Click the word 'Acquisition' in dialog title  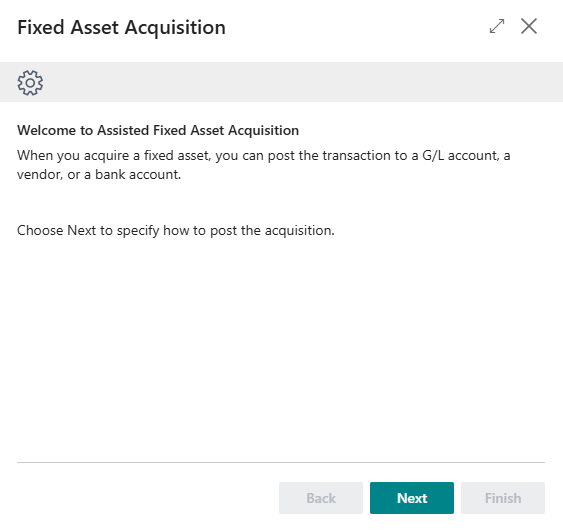[175, 28]
